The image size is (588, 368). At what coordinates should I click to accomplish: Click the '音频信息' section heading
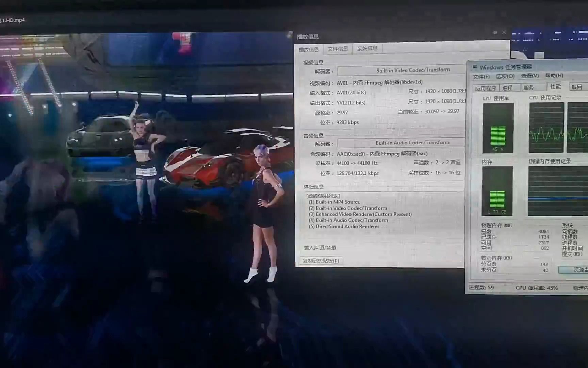tap(313, 136)
